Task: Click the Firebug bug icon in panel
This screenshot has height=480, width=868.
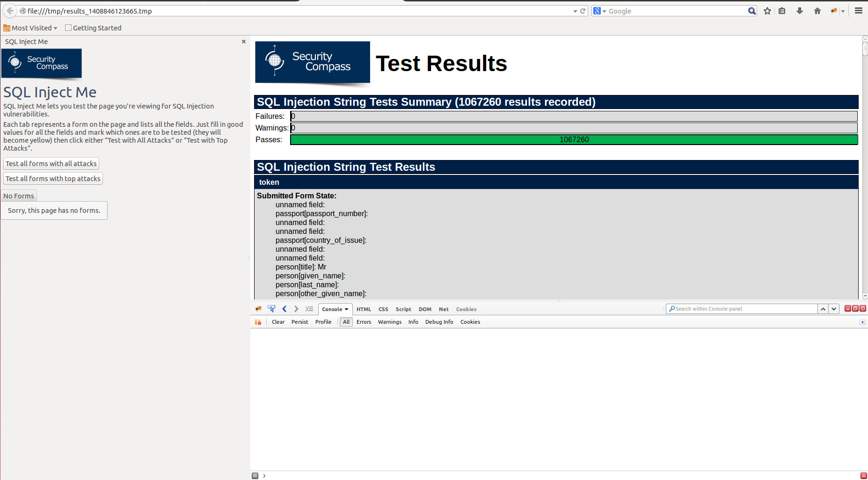Action: click(x=258, y=309)
